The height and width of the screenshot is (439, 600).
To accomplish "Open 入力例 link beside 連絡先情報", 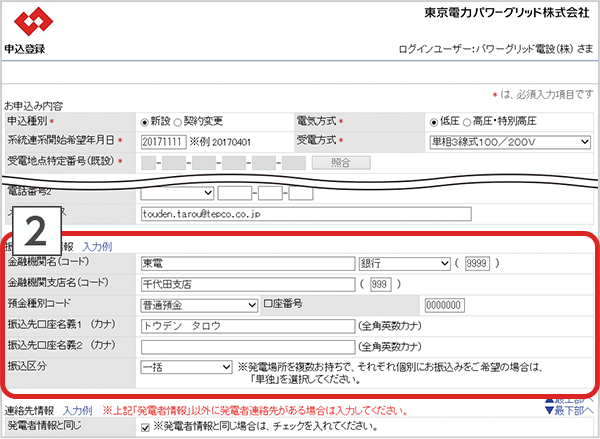I will pyautogui.click(x=78, y=411).
